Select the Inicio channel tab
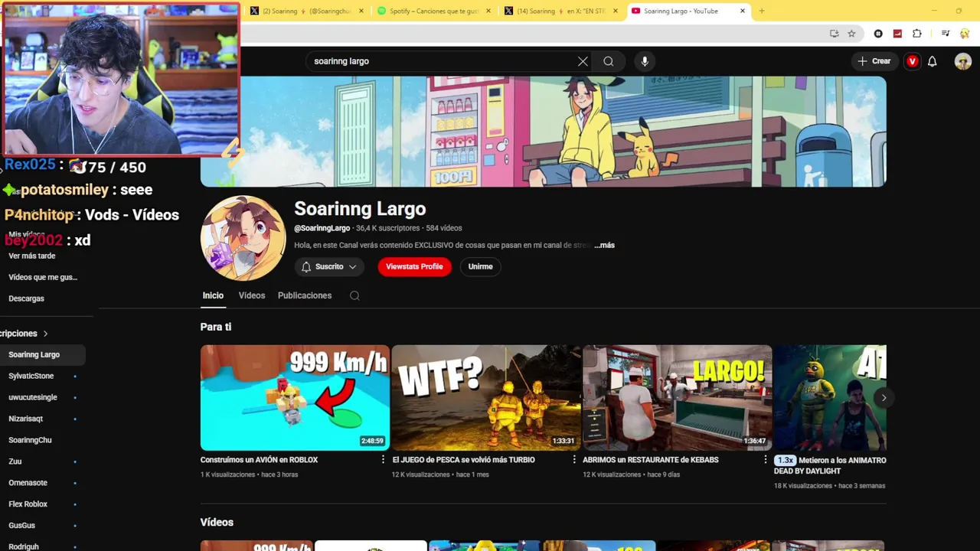 tap(213, 295)
